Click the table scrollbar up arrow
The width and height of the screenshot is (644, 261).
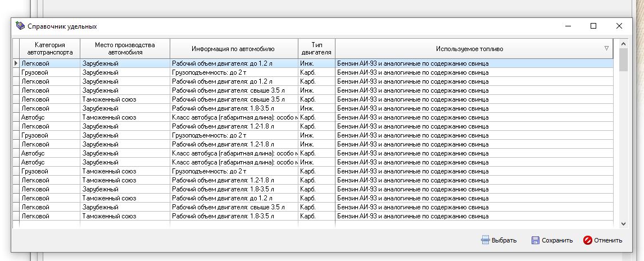tap(623, 43)
